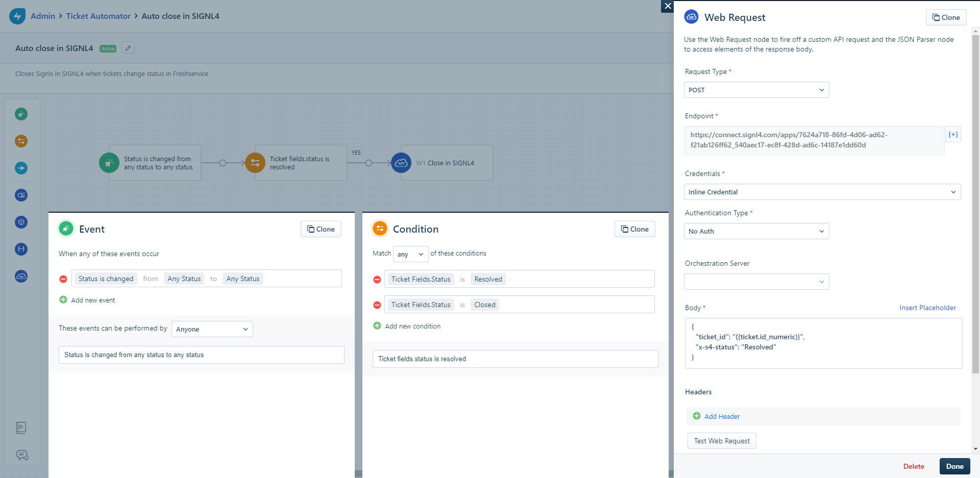Select the orange condition node icon in sidebar
Screen dimensions: 980x478
[x=21, y=141]
